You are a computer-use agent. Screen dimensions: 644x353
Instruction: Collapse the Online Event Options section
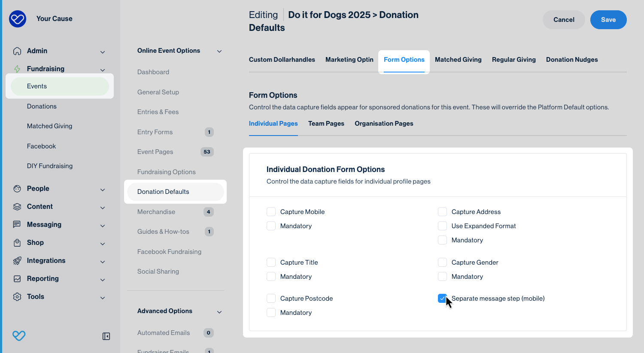coord(219,51)
